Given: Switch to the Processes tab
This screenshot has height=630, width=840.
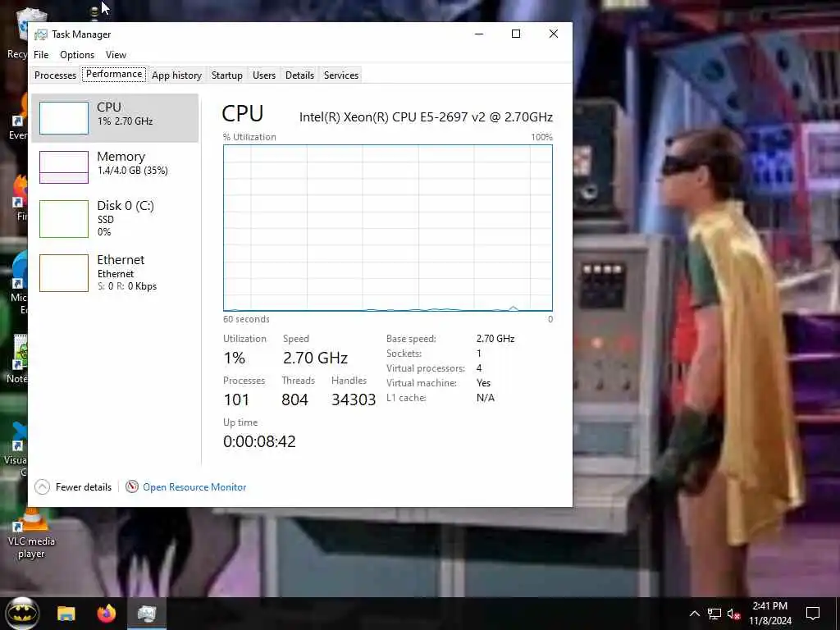Looking at the screenshot, I should coord(55,75).
